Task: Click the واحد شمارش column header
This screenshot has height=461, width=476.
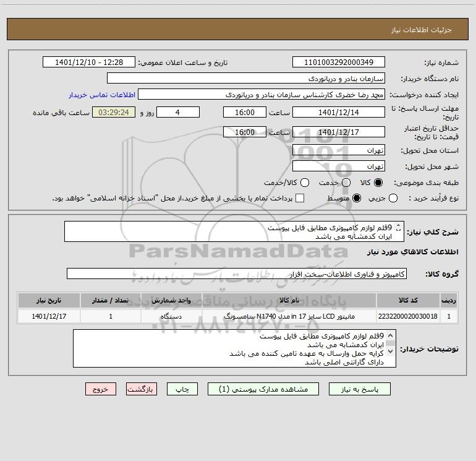Action: click(x=171, y=300)
